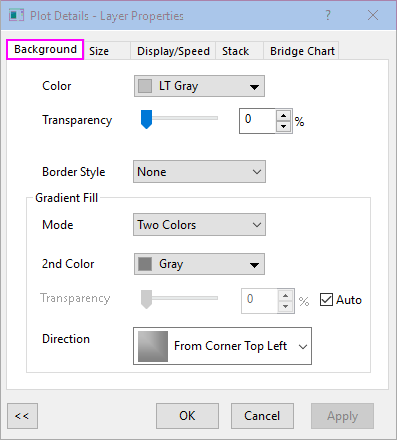
Task: Decrease background Transparency with down arrow
Action: click(x=284, y=126)
